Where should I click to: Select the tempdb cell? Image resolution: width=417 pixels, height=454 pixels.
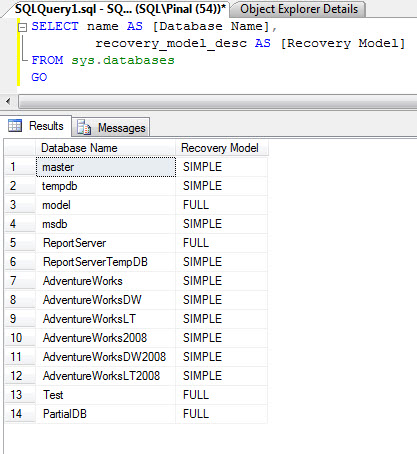tap(106, 186)
